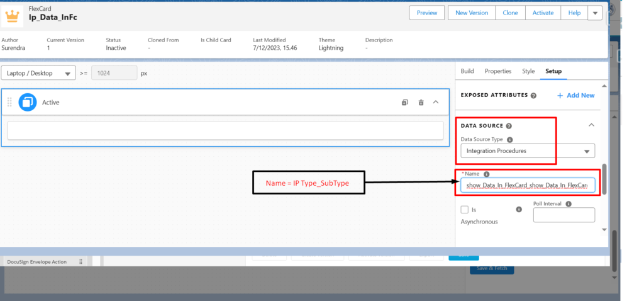Open Data Source help icon
The image size is (644, 301).
click(x=509, y=126)
